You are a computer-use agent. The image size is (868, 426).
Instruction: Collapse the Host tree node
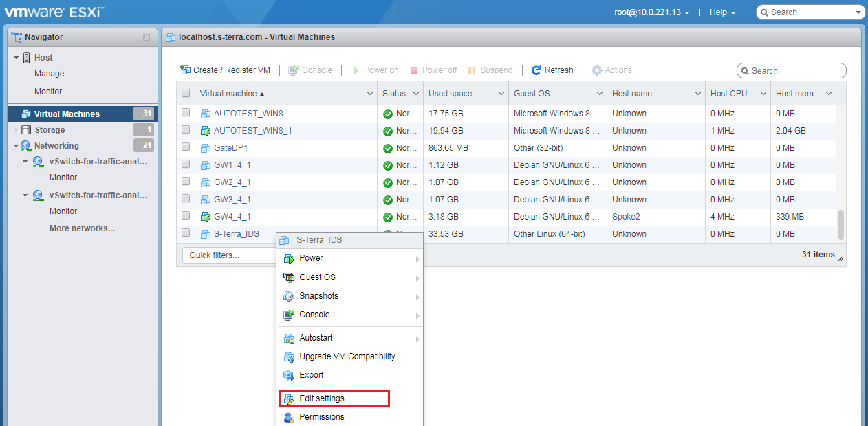[17, 58]
